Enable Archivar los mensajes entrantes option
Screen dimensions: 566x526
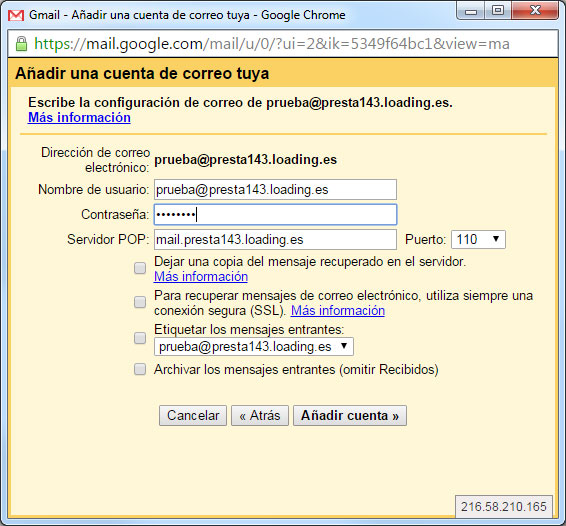(x=140, y=369)
